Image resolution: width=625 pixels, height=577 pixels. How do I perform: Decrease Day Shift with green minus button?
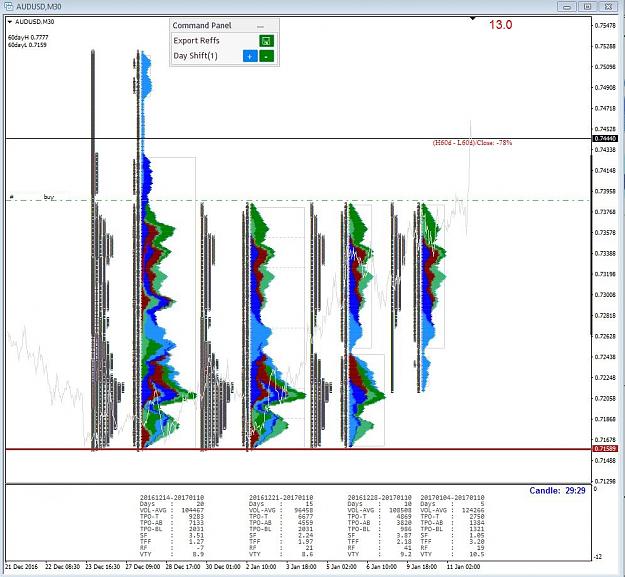(x=266, y=56)
